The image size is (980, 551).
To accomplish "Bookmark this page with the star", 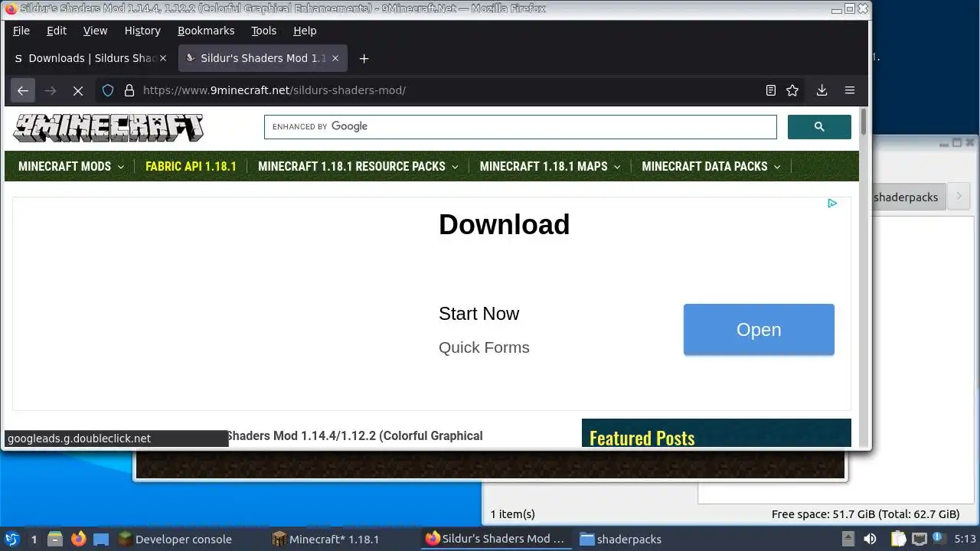I will pyautogui.click(x=792, y=90).
